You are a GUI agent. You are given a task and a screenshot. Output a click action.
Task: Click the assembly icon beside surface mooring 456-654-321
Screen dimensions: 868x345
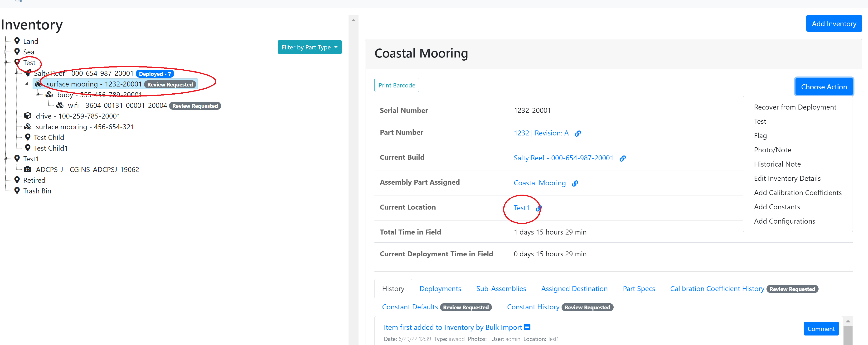pos(28,127)
